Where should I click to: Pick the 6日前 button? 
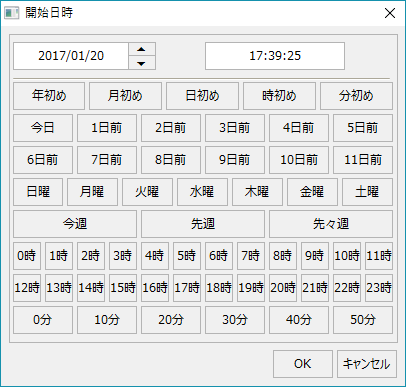[43, 160]
